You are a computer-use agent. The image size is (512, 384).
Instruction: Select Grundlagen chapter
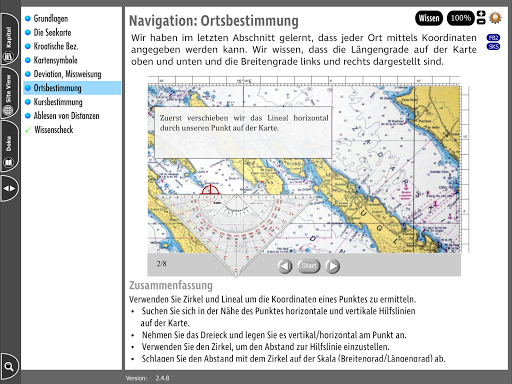pos(51,19)
